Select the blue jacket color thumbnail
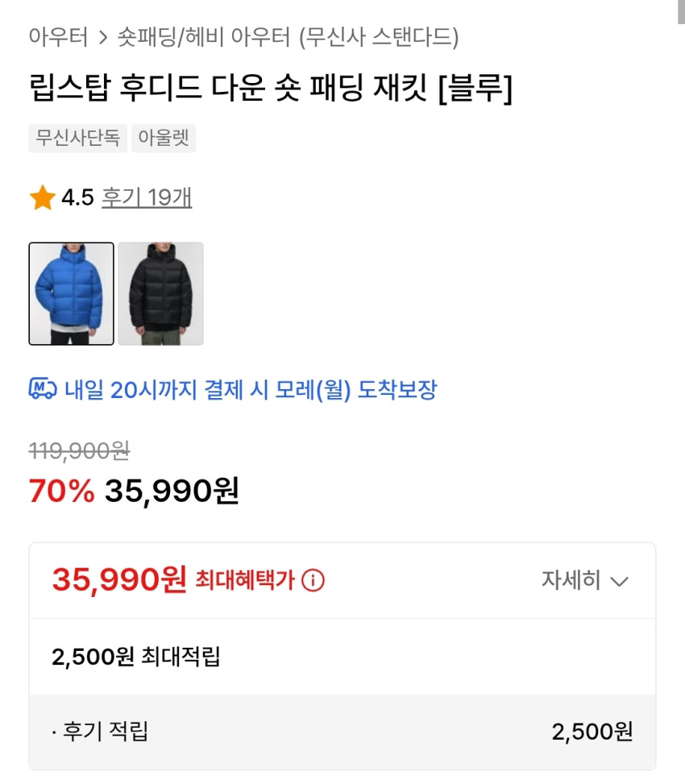The image size is (685, 784). tap(71, 293)
